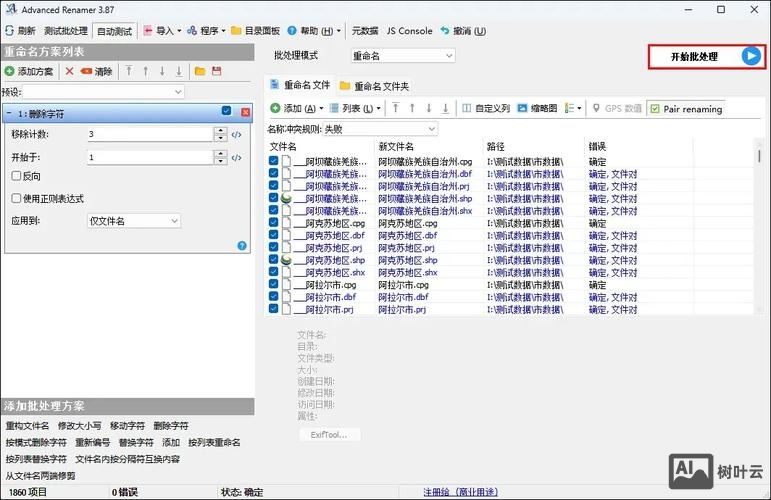
Task: Uncheck the 阿拉尔市.dbf file row
Action: 273,296
